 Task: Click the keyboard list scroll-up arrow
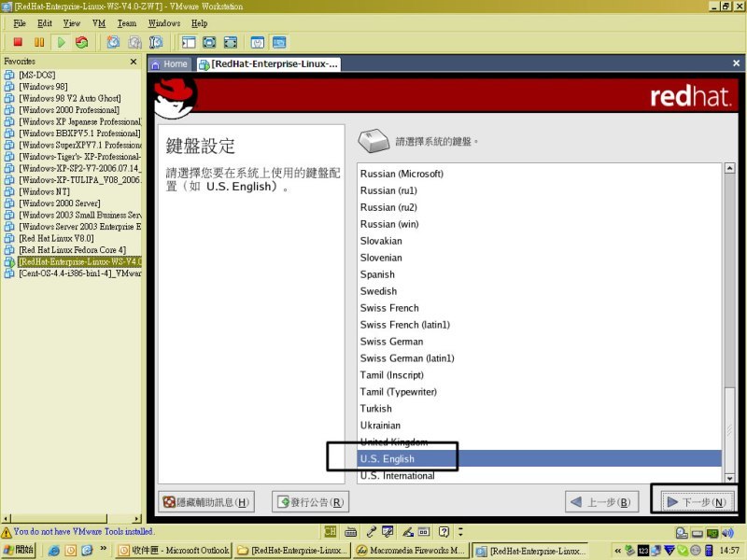pyautogui.click(x=729, y=168)
